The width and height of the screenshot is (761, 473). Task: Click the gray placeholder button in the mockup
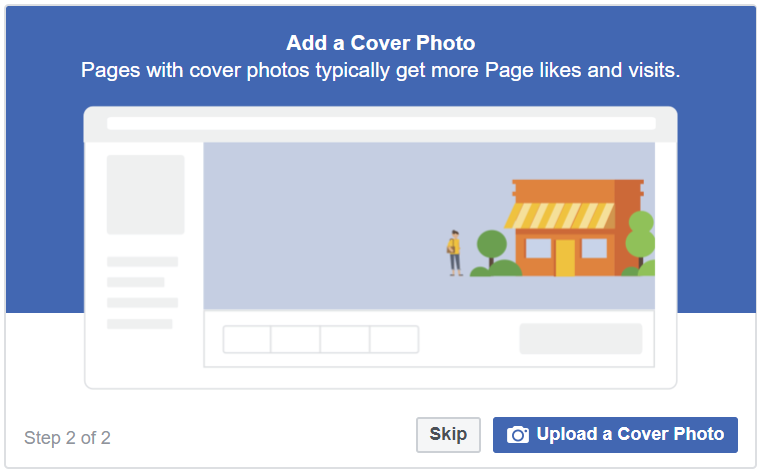pos(580,339)
